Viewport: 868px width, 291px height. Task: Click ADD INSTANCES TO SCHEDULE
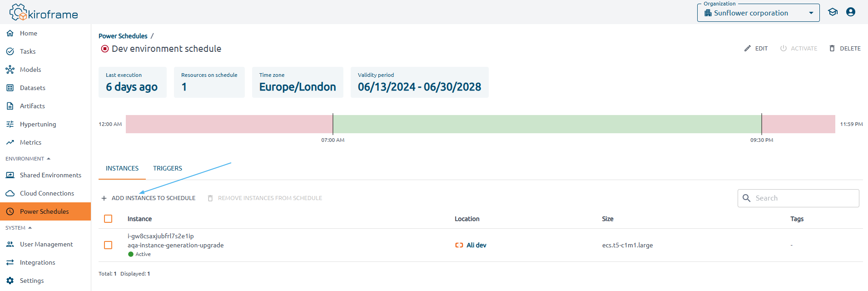149,198
